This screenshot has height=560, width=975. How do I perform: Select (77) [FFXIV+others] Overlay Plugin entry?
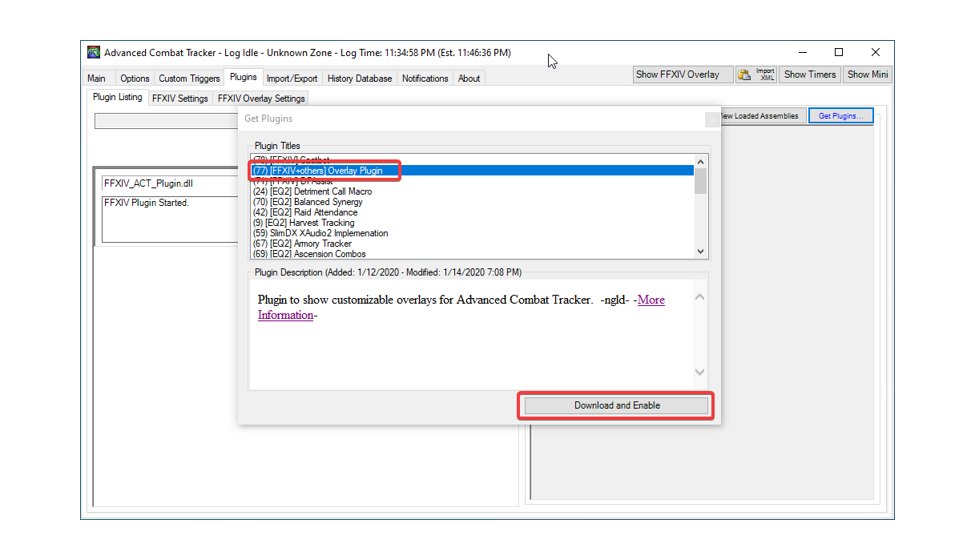tap(473, 171)
